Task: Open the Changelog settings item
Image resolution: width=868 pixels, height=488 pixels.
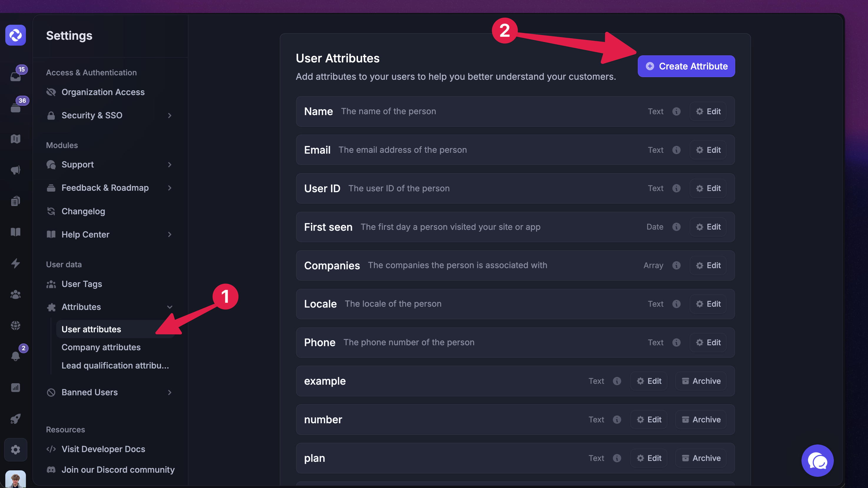Action: 83,211
